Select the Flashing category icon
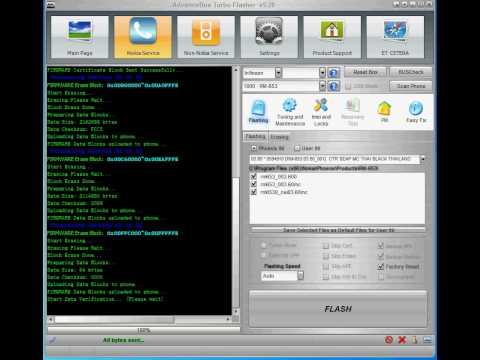Viewport: 480px width, 360px height. (x=258, y=112)
